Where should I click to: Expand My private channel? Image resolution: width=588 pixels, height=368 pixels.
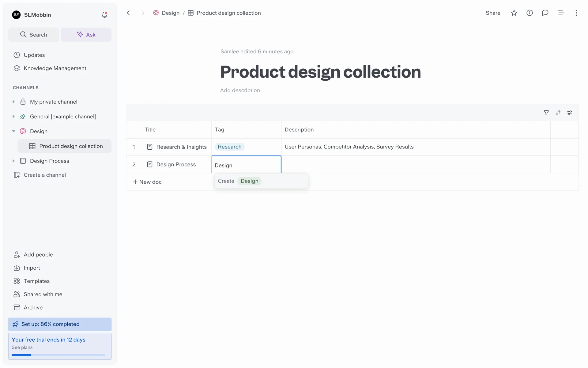click(13, 102)
